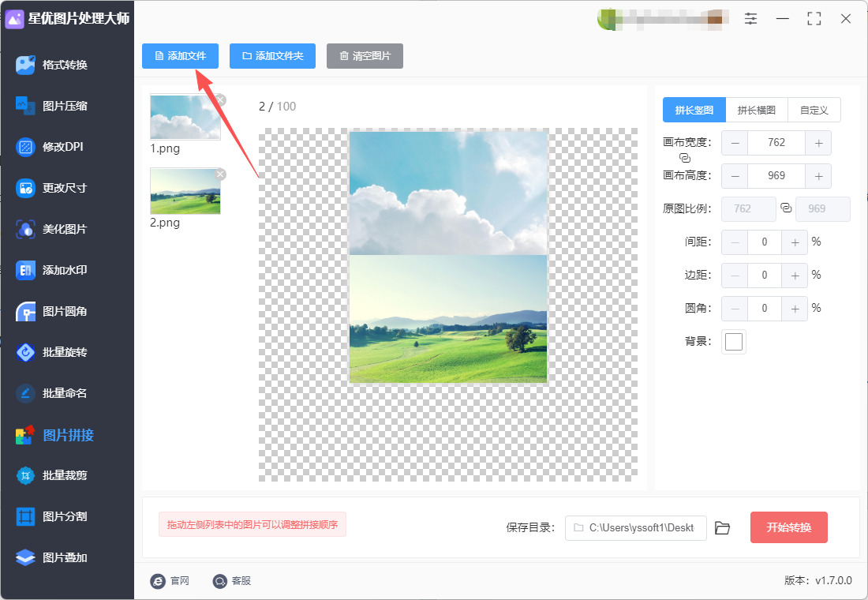Screen dimensions: 868x600
Task: Click the 画布高度 value field 969
Action: [776, 176]
